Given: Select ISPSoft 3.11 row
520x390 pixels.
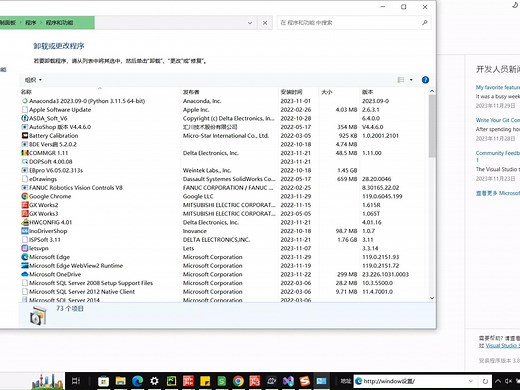Looking at the screenshot, I should [x=224, y=239].
